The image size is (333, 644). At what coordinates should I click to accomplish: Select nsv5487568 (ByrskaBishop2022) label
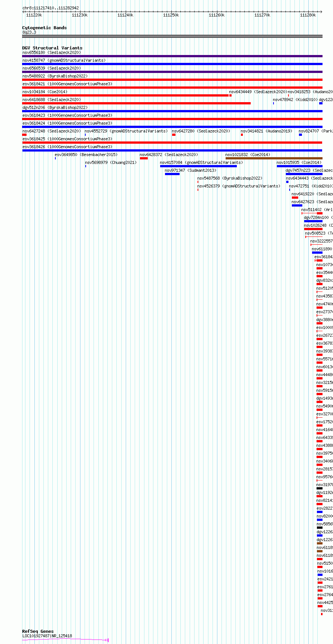[x=230, y=178]
